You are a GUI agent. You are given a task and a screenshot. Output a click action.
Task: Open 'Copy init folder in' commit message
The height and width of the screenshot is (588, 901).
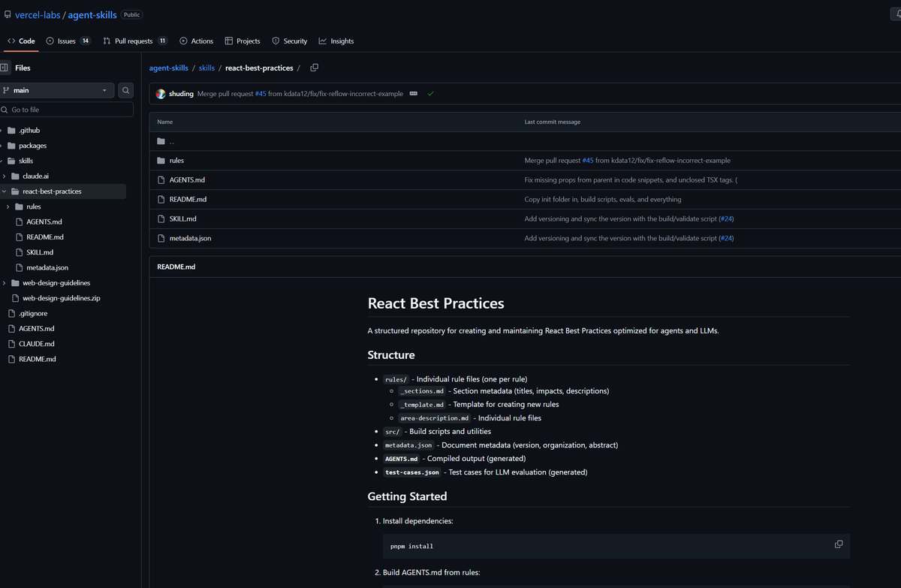(x=603, y=200)
